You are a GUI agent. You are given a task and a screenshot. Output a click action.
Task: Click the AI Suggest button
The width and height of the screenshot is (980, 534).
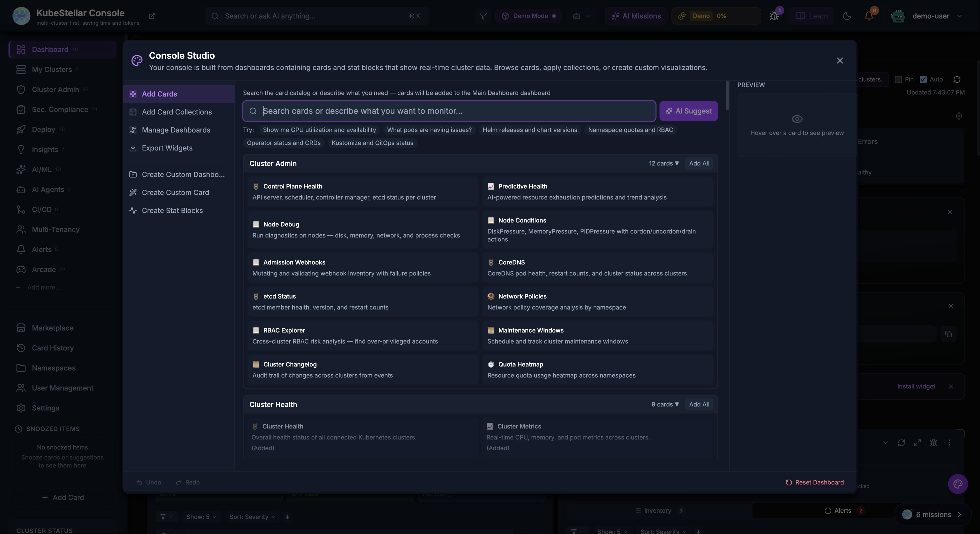point(688,111)
